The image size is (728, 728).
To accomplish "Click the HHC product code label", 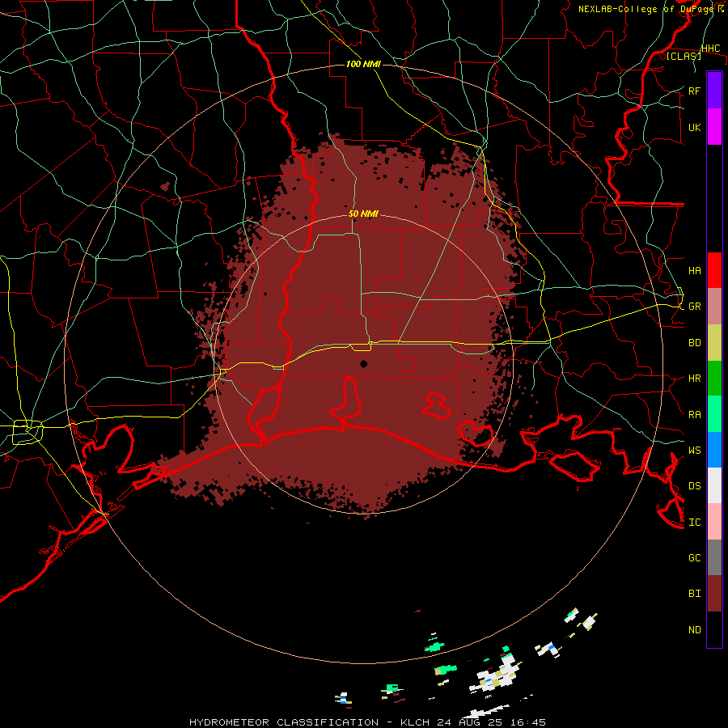I will pyautogui.click(x=710, y=49).
